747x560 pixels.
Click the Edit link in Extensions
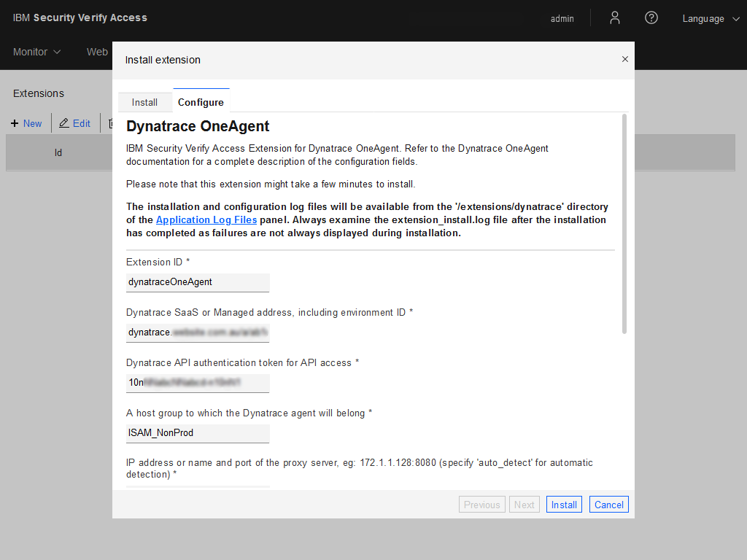(82, 123)
